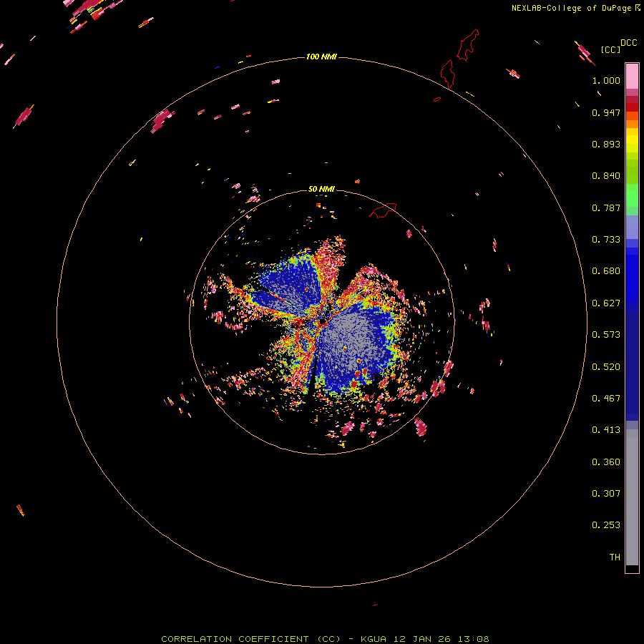This screenshot has width=644, height=644.
Task: Click the 0.680 legend value
Action: pos(606,271)
